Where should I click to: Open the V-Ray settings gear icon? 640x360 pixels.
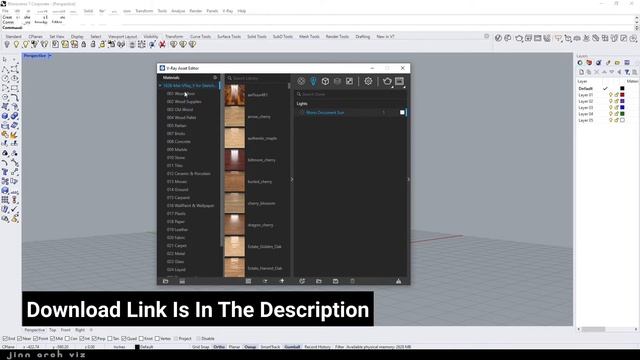point(368,81)
